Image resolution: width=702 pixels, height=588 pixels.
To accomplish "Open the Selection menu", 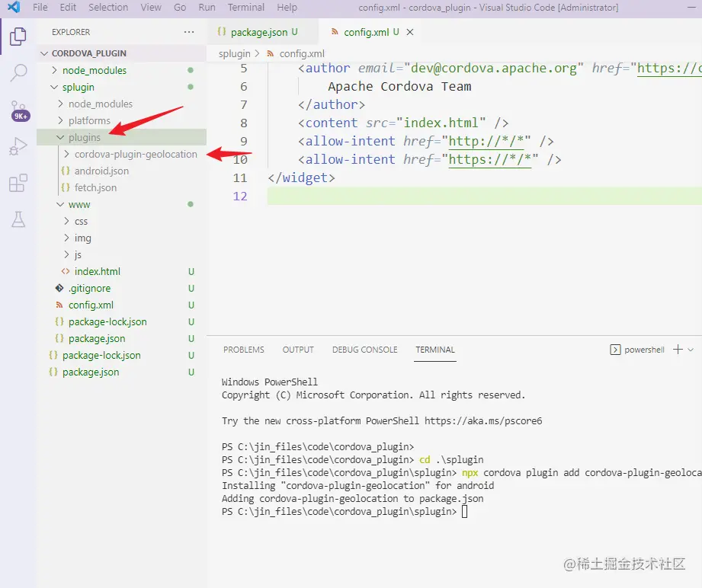I will (108, 8).
